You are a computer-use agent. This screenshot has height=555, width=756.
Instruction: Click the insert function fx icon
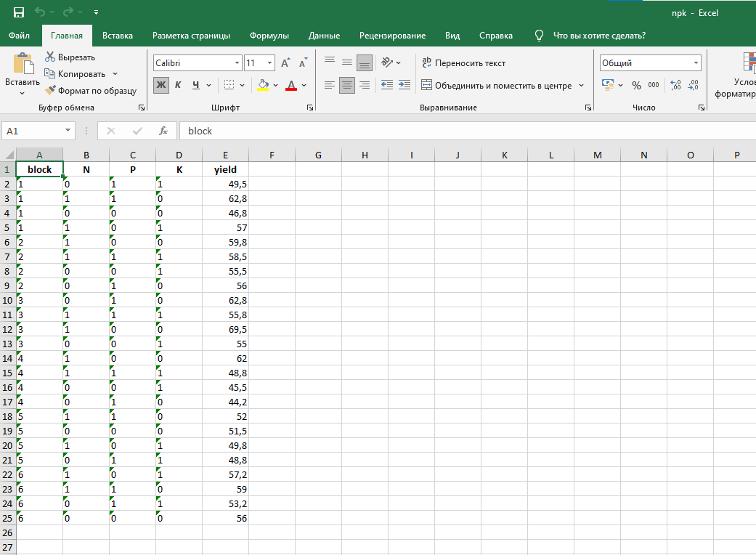pos(163,131)
